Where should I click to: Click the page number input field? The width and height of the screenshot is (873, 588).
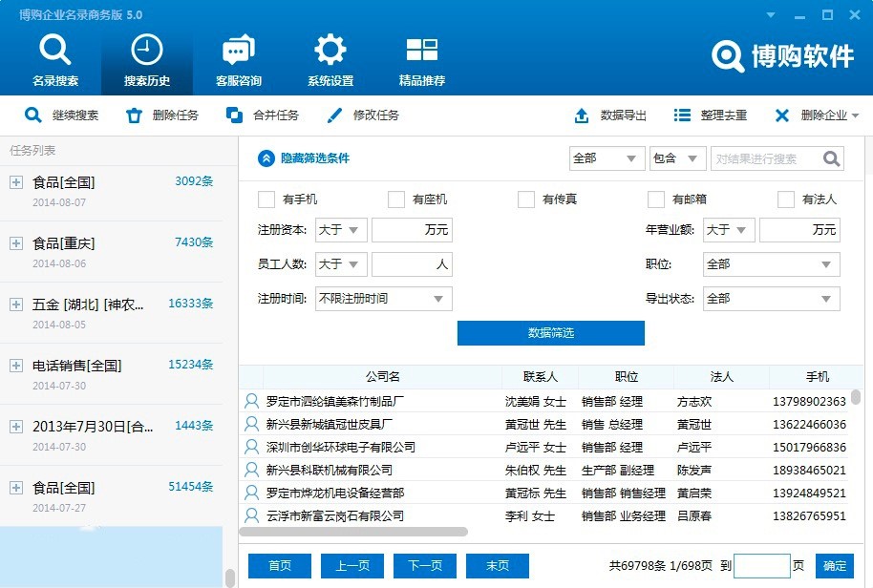(761, 566)
